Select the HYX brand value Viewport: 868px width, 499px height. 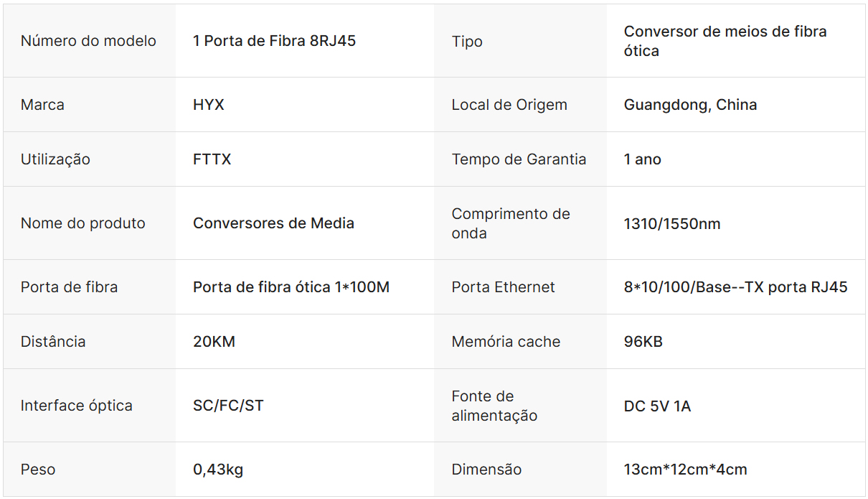tap(209, 105)
